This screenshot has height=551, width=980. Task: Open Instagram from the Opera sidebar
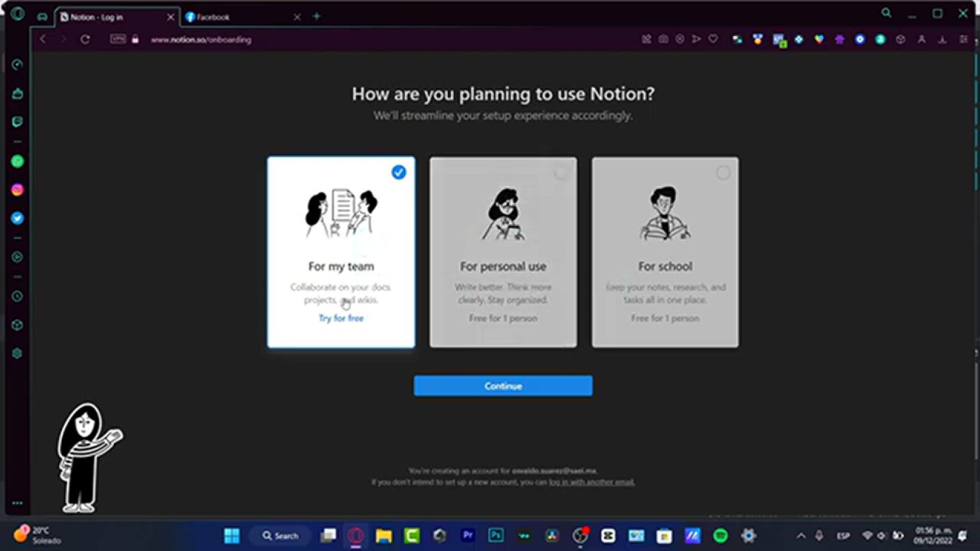coord(17,190)
